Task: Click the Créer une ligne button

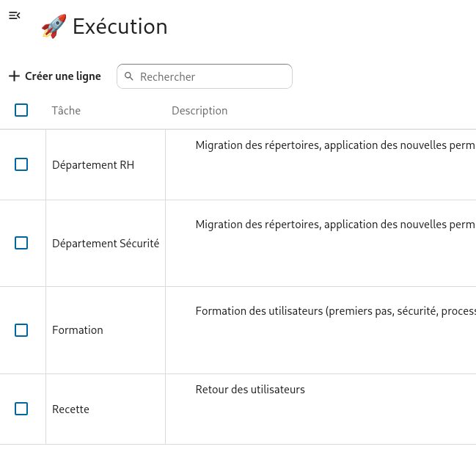Action: [x=55, y=76]
